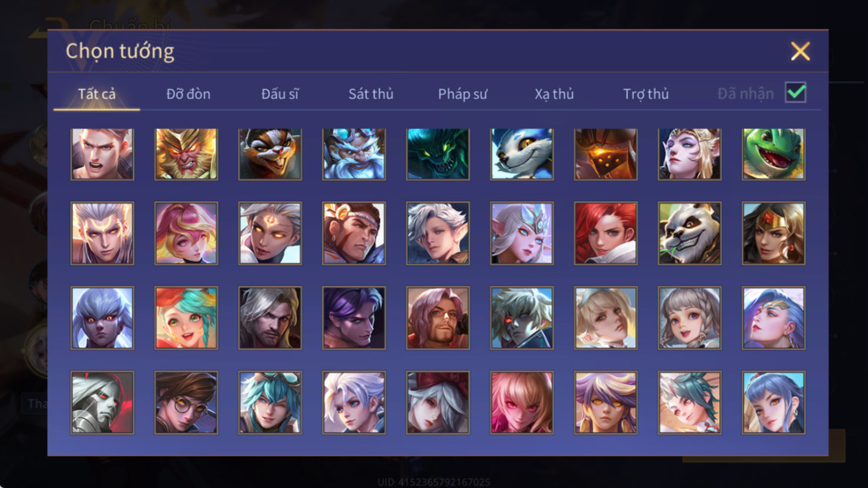Choose the red-haired woman hero portrait
Screen dimensions: 868x488
[x=606, y=233]
